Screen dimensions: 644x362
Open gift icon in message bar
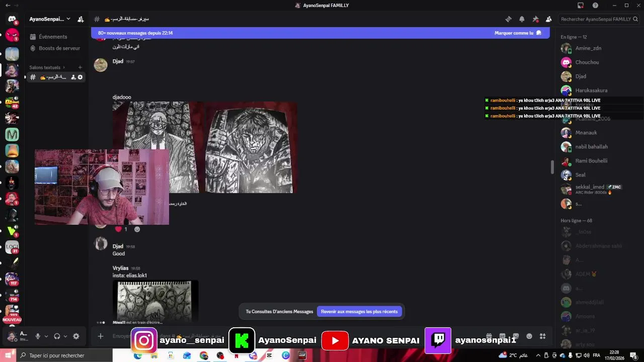(x=489, y=336)
